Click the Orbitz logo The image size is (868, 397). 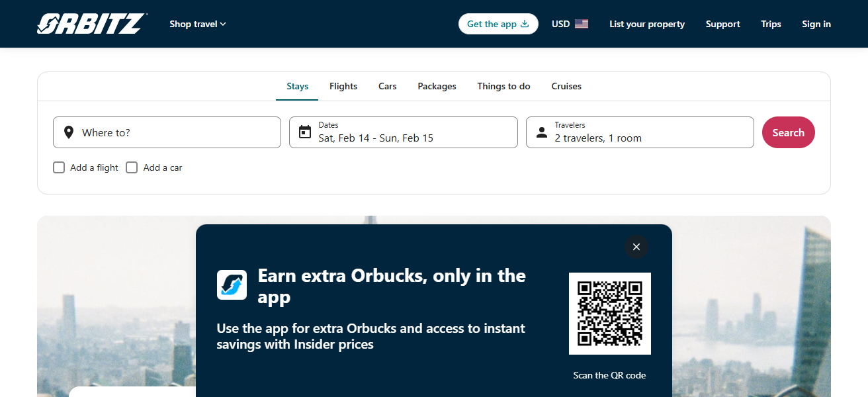[92, 22]
